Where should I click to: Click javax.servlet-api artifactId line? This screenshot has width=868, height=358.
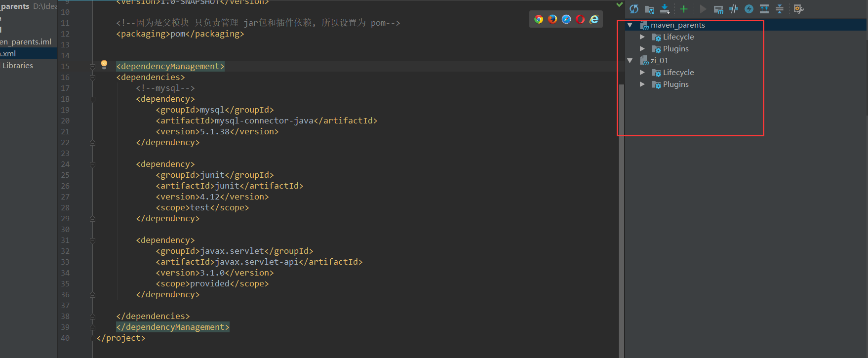click(x=259, y=262)
